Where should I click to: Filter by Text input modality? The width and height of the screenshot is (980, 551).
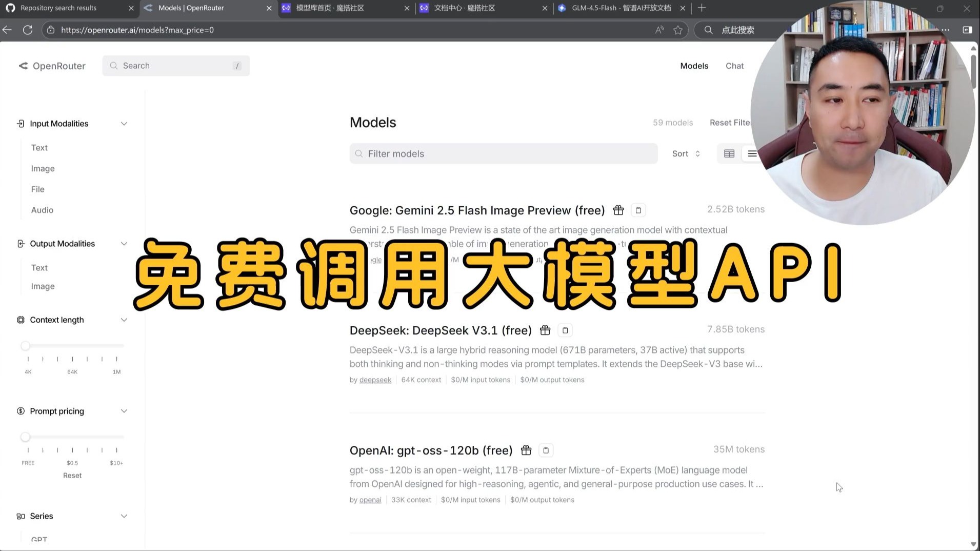(x=39, y=148)
